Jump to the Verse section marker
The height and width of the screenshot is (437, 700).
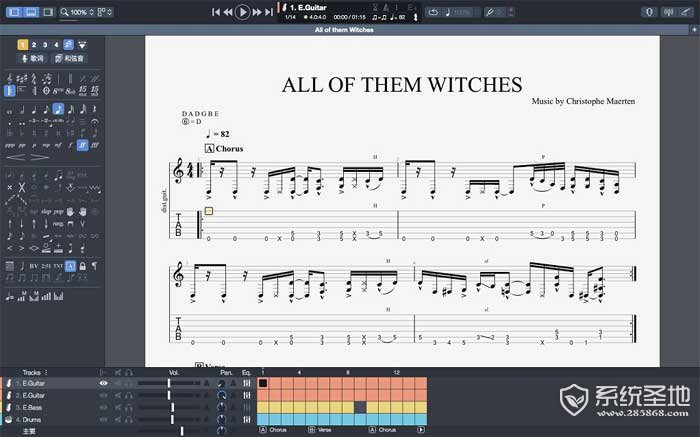point(320,430)
